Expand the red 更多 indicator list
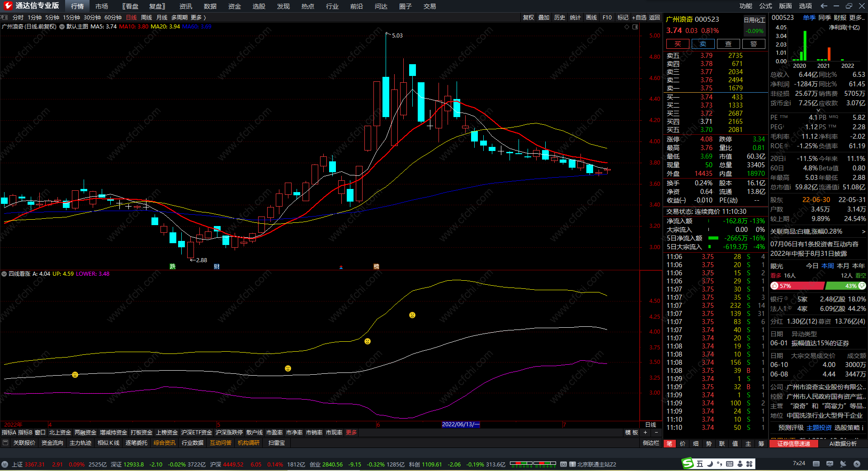 [351, 433]
